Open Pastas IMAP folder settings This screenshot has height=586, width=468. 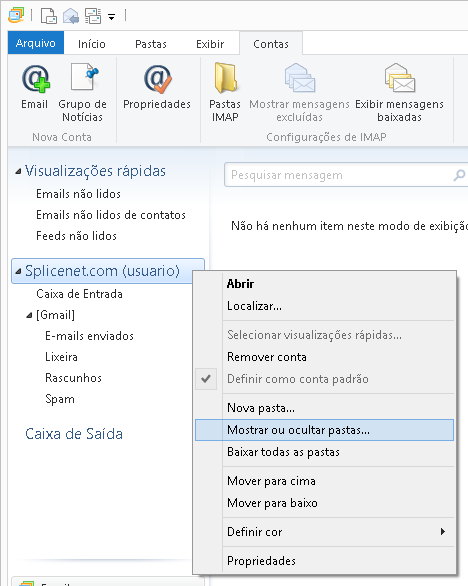225,92
